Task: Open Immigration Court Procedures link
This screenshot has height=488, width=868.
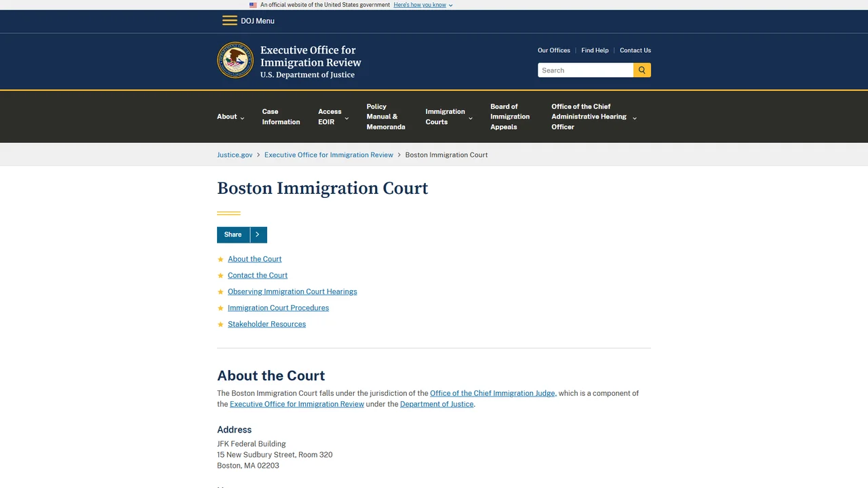Action: point(278,308)
